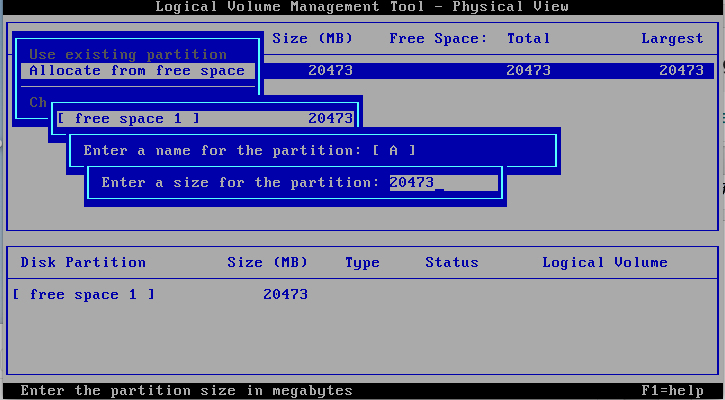725x400 pixels.
Task: Click the "Logical Volume" column header
Action: pos(604,263)
